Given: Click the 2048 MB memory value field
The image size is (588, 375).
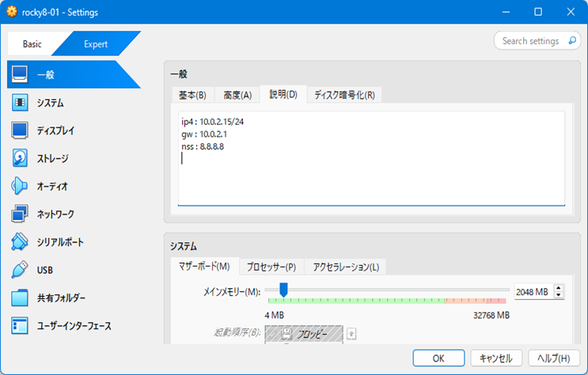Looking at the screenshot, I should coord(533,291).
